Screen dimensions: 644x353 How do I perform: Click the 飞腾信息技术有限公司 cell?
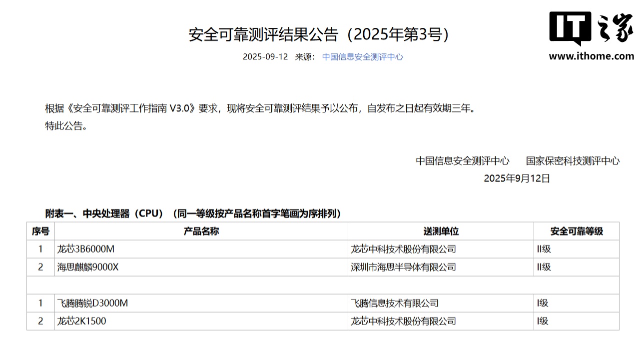pyautogui.click(x=395, y=303)
